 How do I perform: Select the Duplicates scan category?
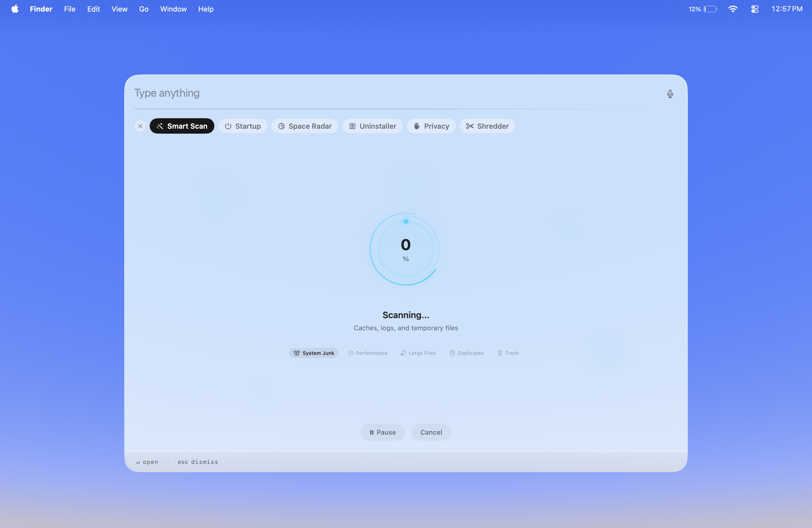click(x=467, y=353)
